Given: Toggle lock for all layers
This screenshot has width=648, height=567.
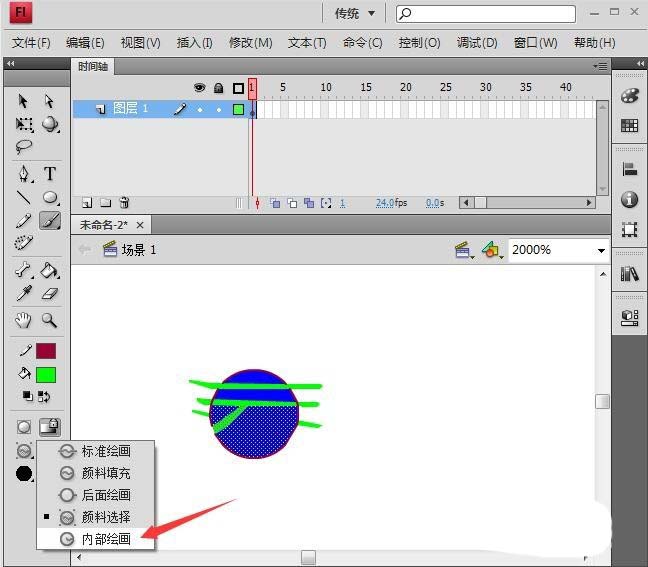Looking at the screenshot, I should 219,88.
